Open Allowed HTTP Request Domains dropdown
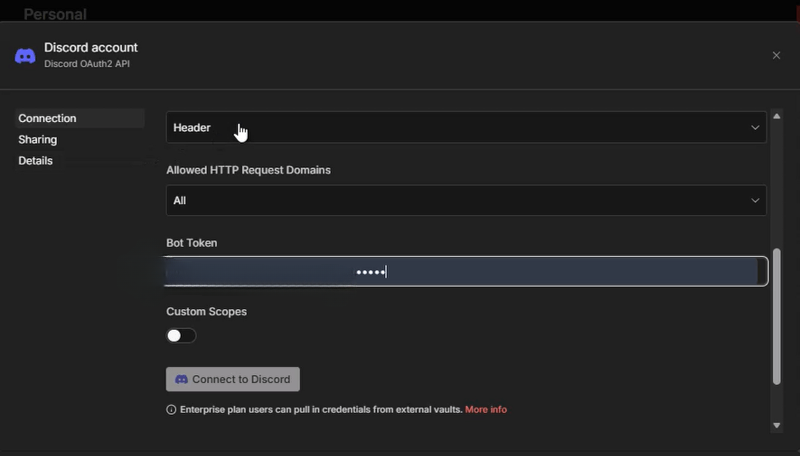 point(466,200)
